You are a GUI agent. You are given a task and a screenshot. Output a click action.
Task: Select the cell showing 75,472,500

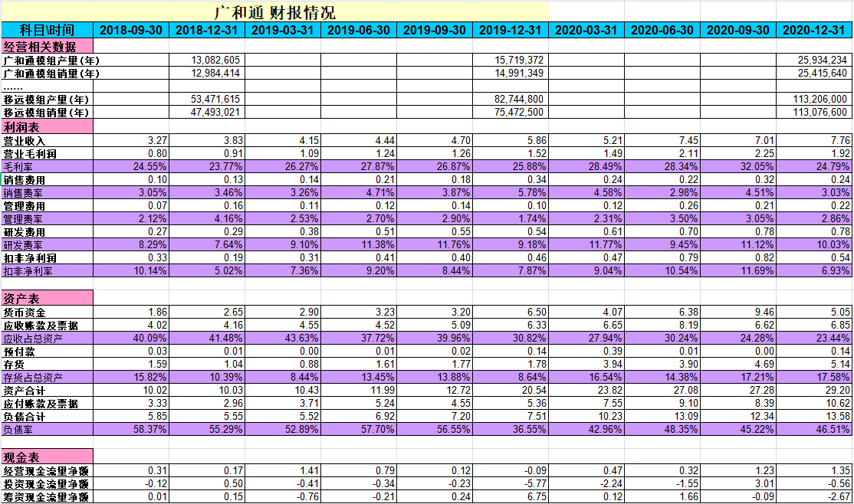[511, 112]
